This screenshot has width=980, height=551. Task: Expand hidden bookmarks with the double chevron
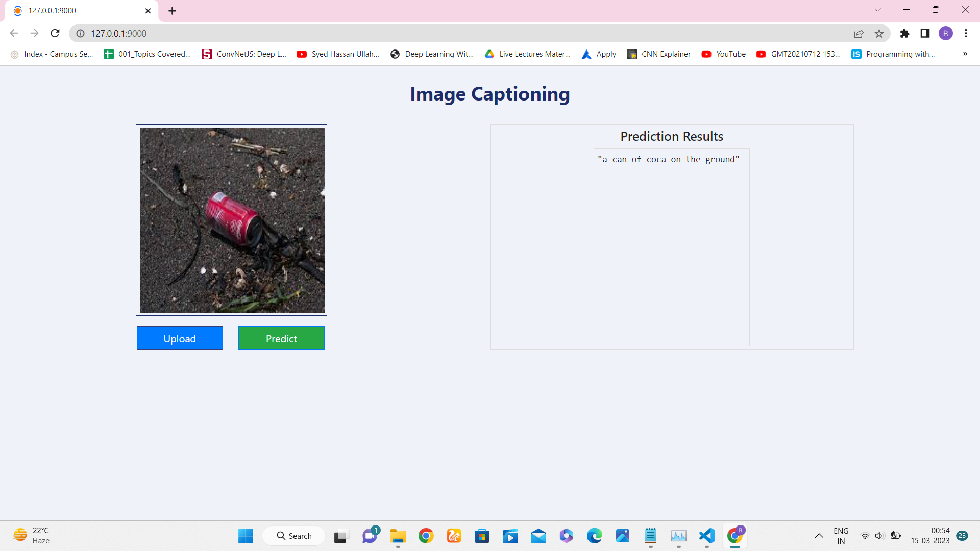tap(965, 54)
